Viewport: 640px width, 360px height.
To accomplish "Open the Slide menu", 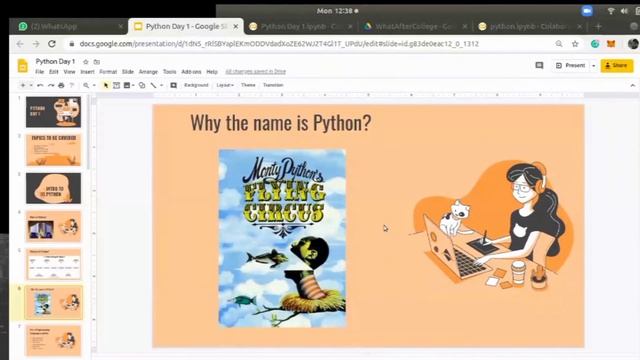I will [x=128, y=72].
